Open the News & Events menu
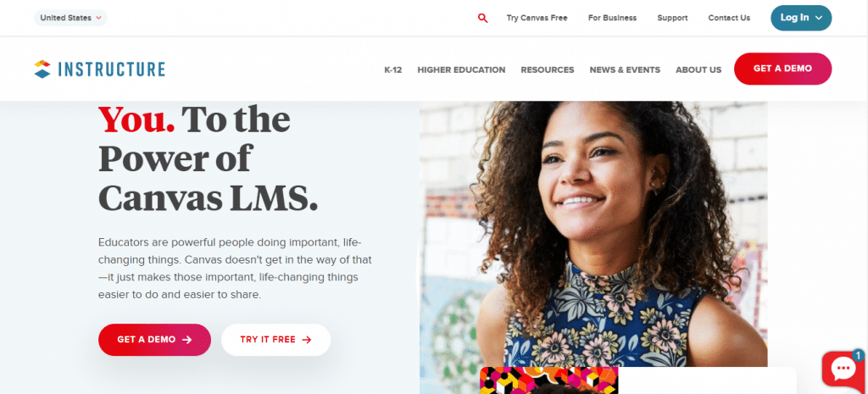The width and height of the screenshot is (868, 394). tap(625, 69)
